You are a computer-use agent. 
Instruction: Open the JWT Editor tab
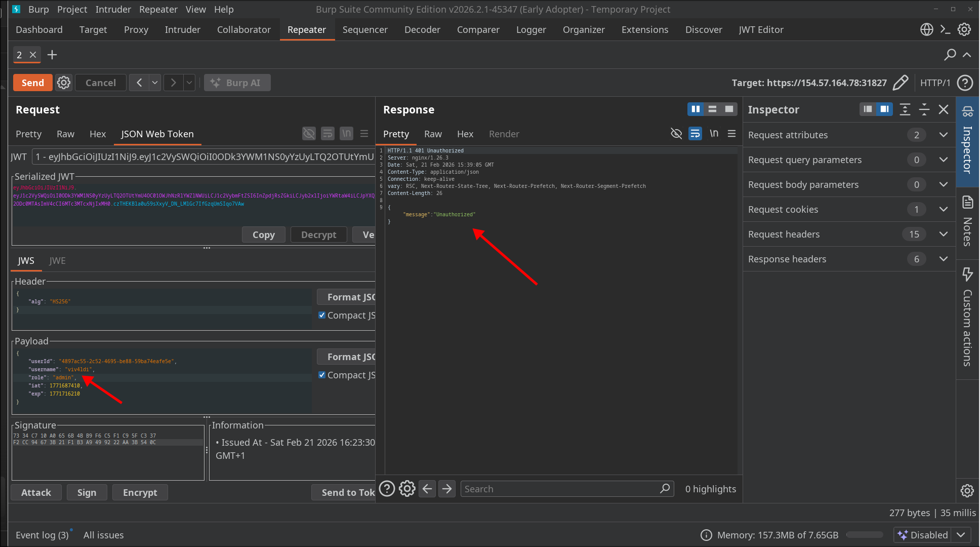point(761,29)
